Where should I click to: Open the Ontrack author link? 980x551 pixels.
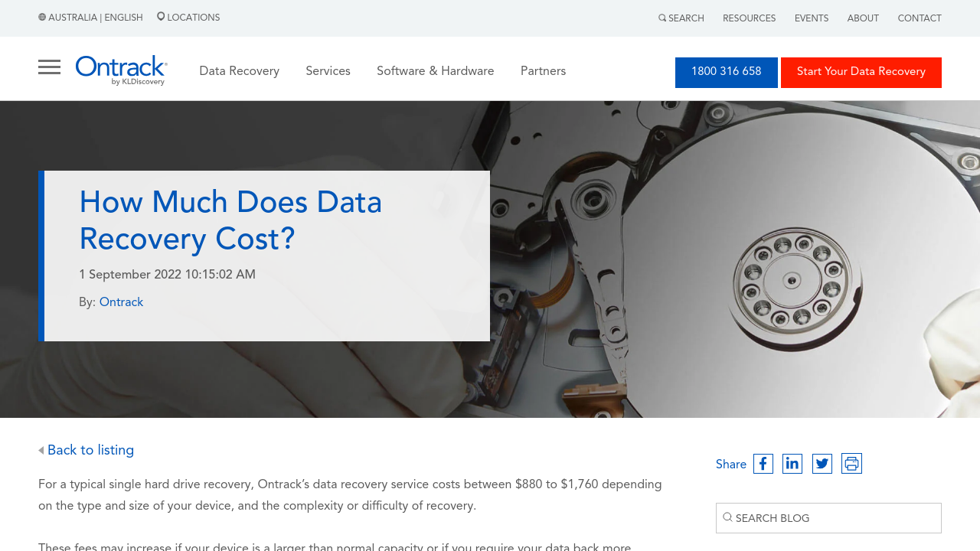[x=121, y=302]
